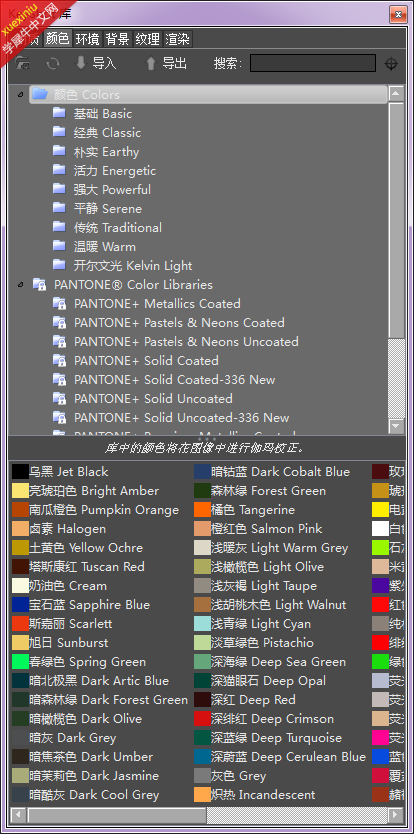The height and width of the screenshot is (834, 414).
Task: Pick the Pistachio color swatch
Action: (x=202, y=643)
